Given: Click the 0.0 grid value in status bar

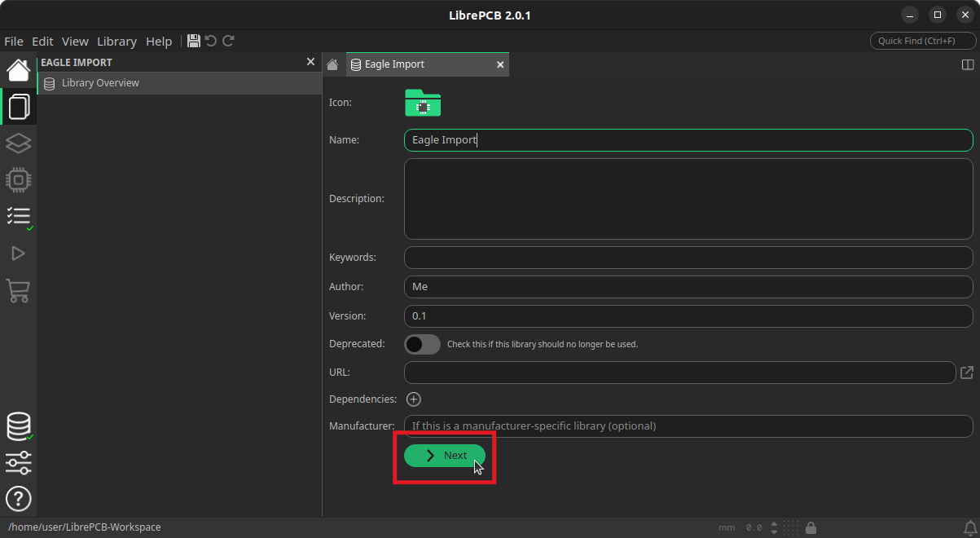Looking at the screenshot, I should click(754, 527).
